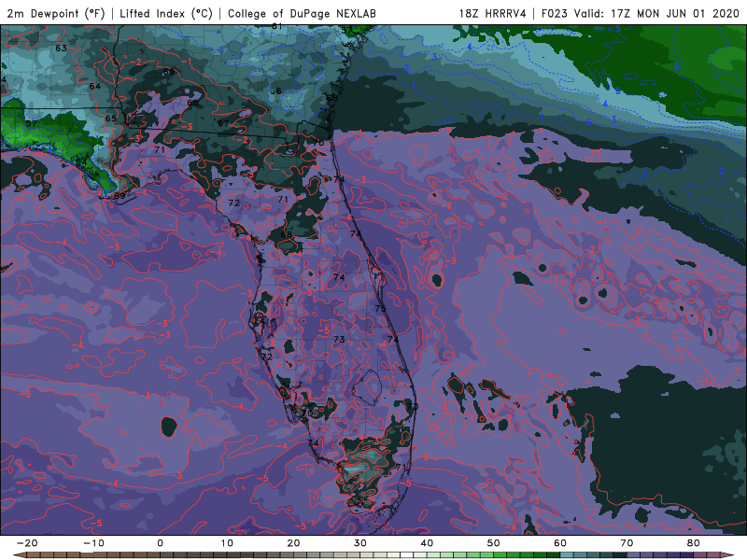Click the 0 tick label on the color scale

pos(160,543)
